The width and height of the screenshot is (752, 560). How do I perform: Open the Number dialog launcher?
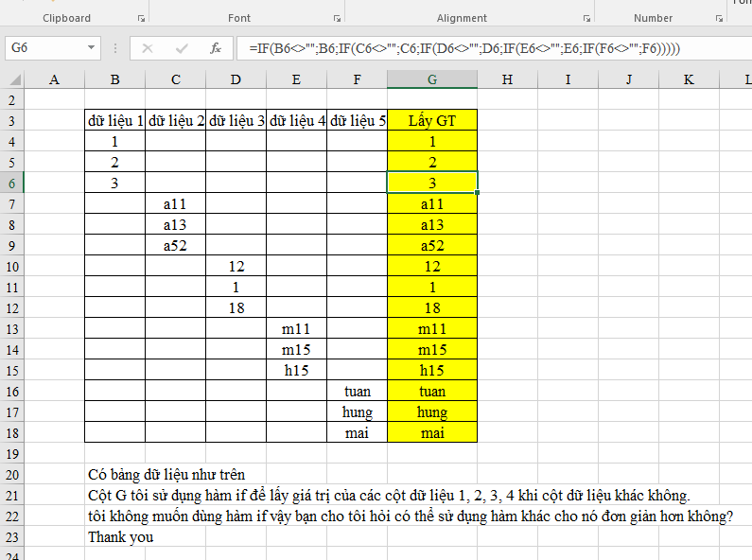(x=720, y=18)
